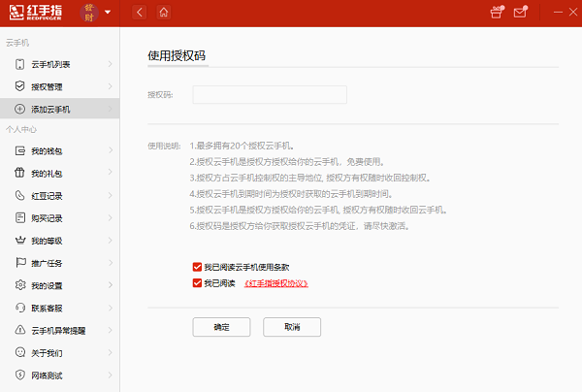Open the 授权管理 menu item
582x392 pixels.
(60, 86)
